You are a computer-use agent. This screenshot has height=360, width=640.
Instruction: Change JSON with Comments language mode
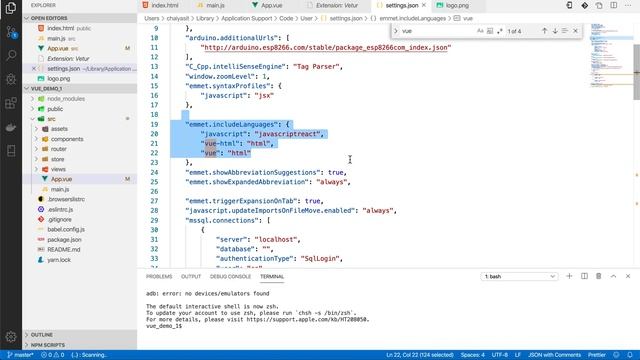pyautogui.click(x=554, y=355)
